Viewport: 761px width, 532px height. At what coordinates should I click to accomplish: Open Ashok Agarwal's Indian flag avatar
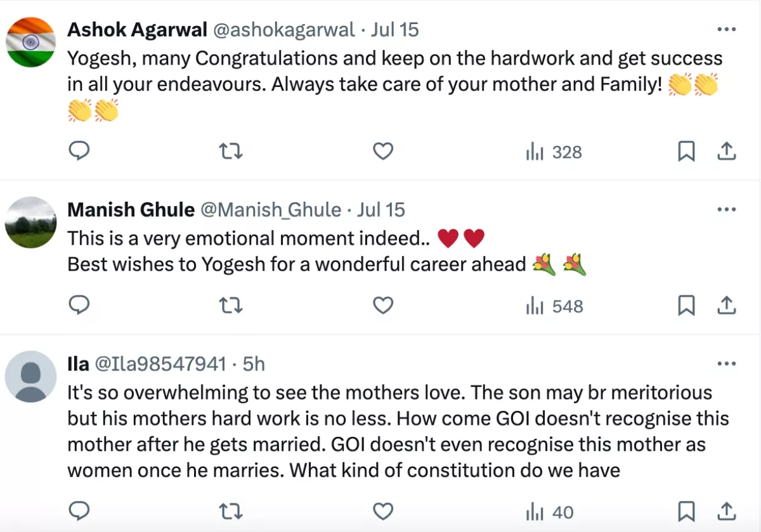coord(31,42)
